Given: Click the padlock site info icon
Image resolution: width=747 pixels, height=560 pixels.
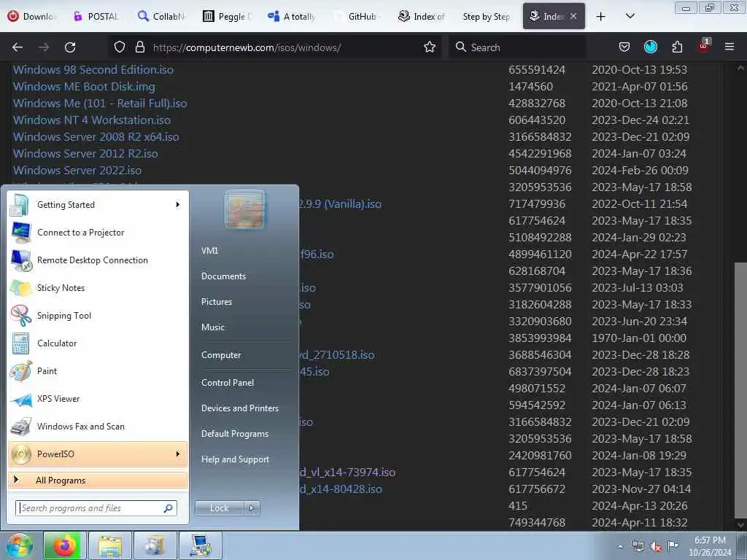Looking at the screenshot, I should pos(139,47).
